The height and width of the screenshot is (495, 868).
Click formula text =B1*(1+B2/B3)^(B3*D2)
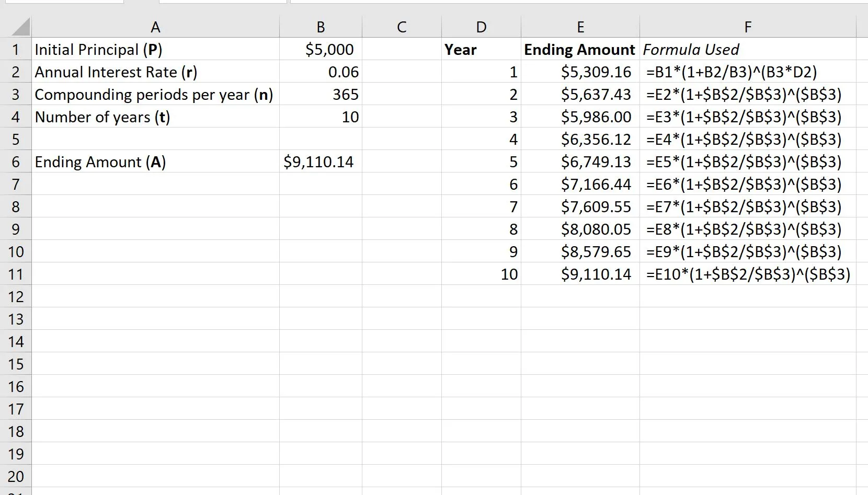(732, 72)
